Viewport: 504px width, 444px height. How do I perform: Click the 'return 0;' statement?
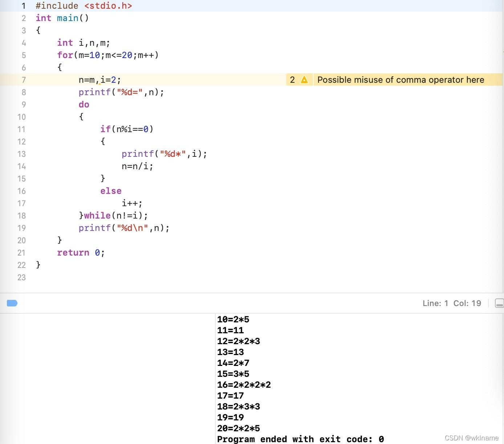[x=81, y=253]
